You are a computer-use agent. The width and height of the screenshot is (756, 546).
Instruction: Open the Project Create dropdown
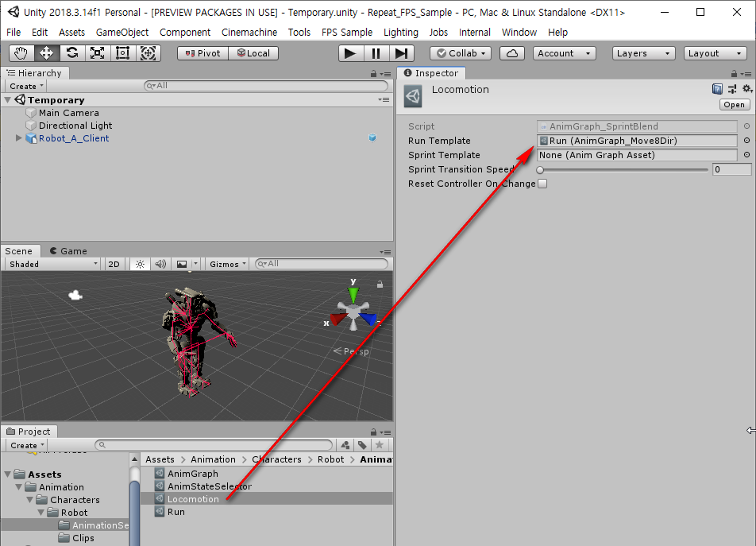pos(27,445)
